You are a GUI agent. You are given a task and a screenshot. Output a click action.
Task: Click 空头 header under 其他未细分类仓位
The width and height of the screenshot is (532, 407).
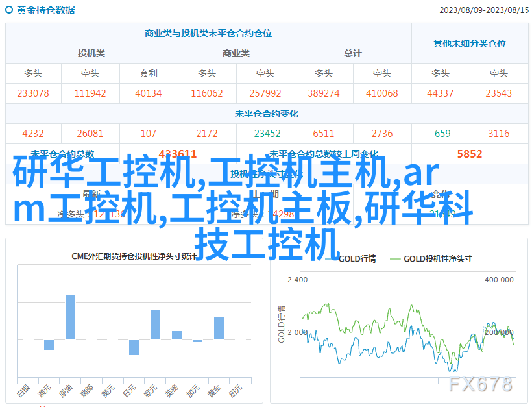coord(498,73)
